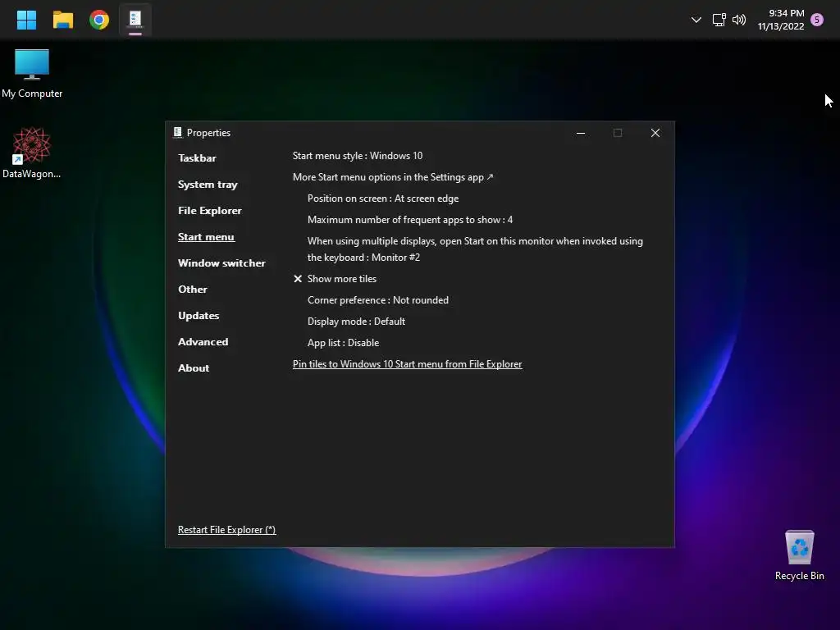Screen dimensions: 840x630
Task: Minimize the Properties window
Action: click(x=580, y=133)
